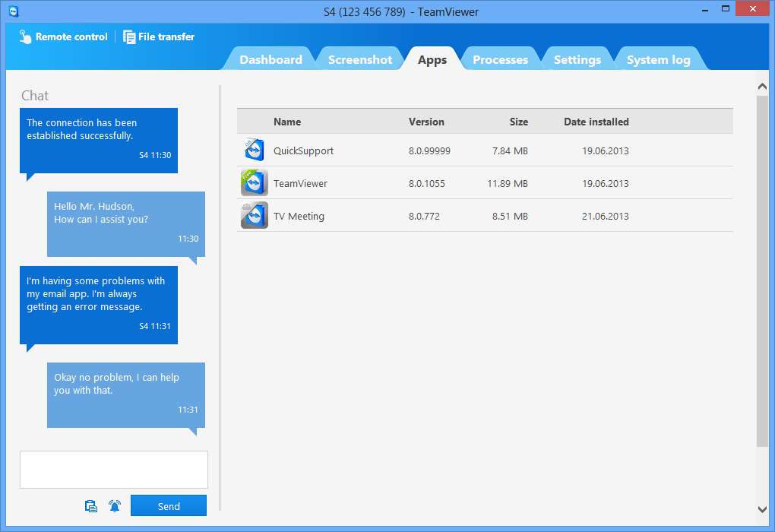Maximize the TeamViewer window
The width and height of the screenshot is (775, 532).
click(726, 9)
